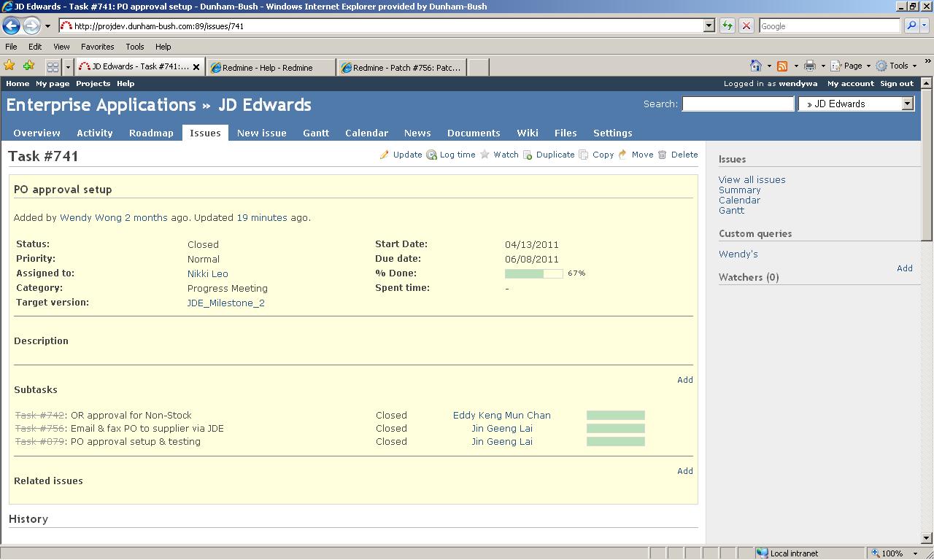The image size is (934, 560).
Task: Click the Duplicate issue action
Action: point(549,155)
